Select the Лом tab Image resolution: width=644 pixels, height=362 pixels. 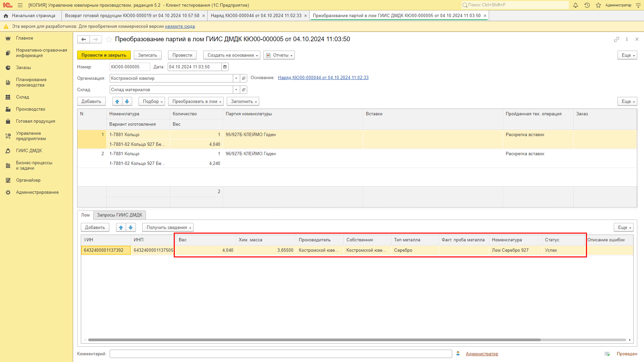tap(86, 215)
